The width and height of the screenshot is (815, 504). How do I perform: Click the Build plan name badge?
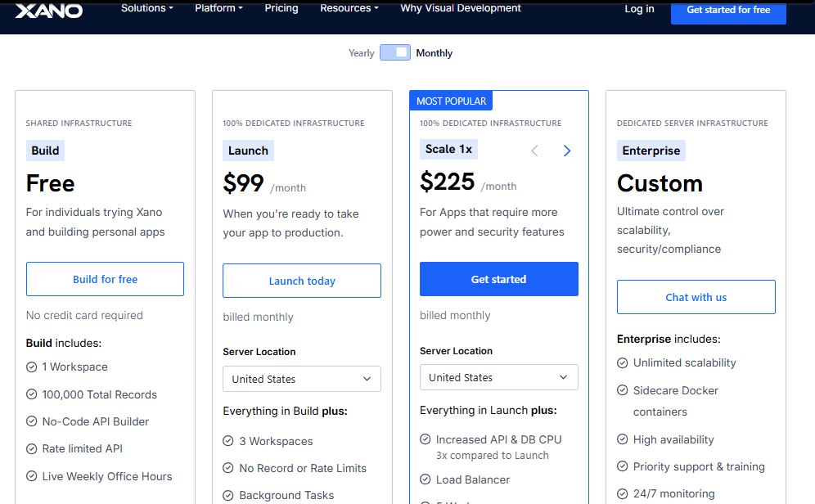(45, 151)
